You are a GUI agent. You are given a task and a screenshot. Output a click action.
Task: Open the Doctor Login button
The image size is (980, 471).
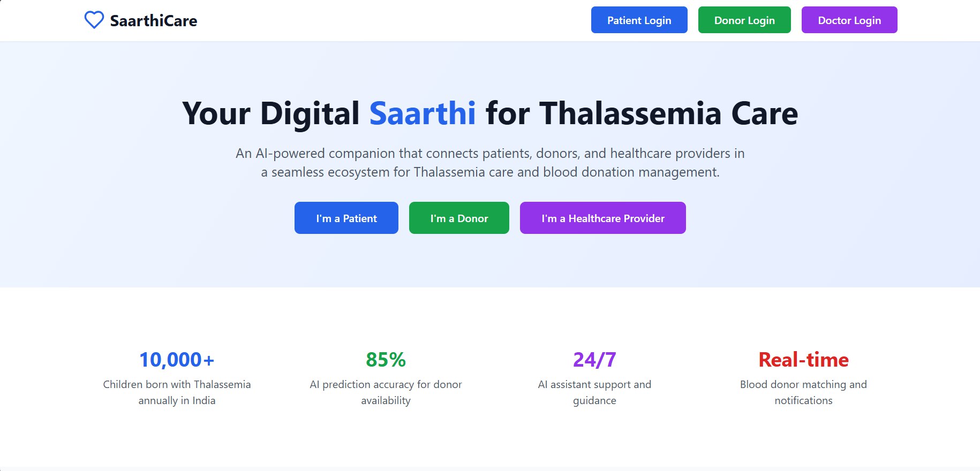point(849,20)
